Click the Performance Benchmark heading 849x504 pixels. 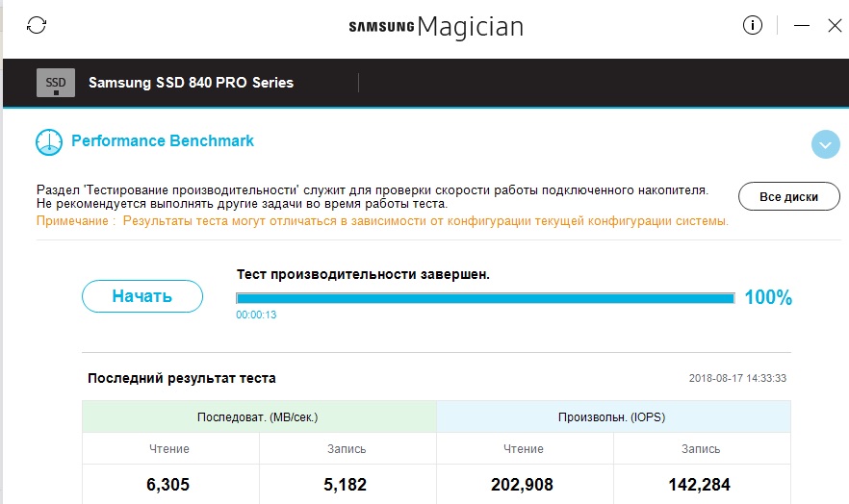[x=163, y=141]
